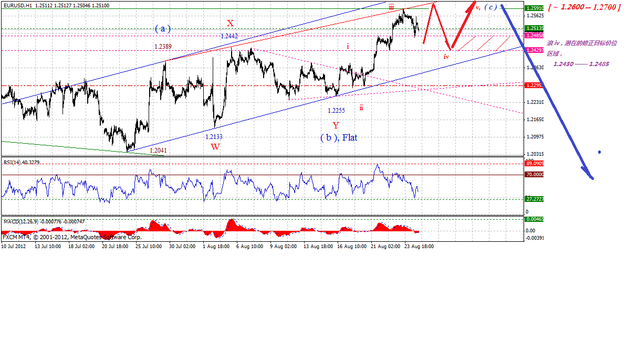Click the red 89.0909 RSI level tag
This screenshot has height=364, width=637.
coord(534,164)
